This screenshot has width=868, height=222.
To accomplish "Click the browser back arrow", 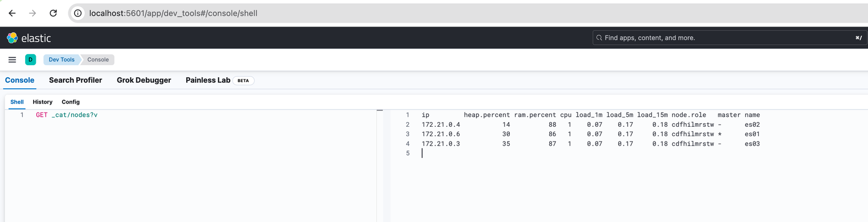I will tap(12, 13).
